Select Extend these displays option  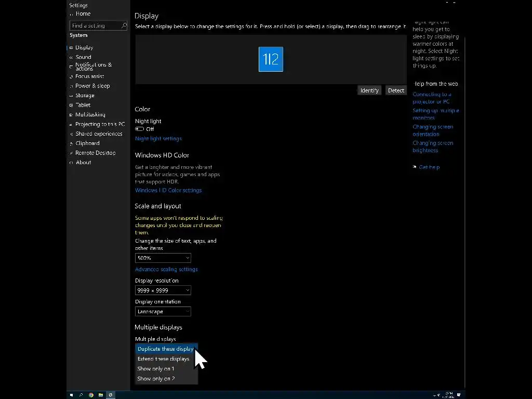pyautogui.click(x=166, y=358)
